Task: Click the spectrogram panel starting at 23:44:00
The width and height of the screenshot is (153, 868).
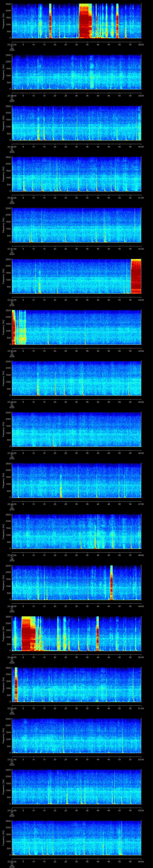Action: pyautogui.click(x=76, y=378)
